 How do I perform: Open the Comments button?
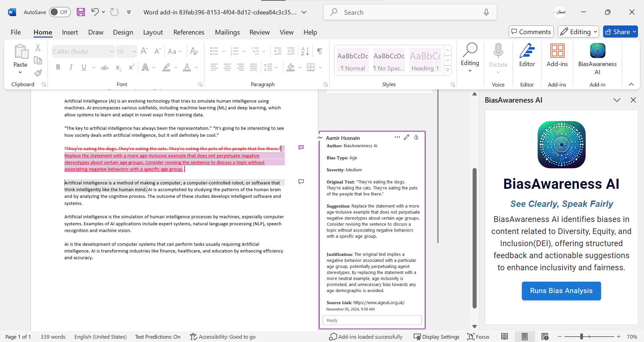point(531,32)
